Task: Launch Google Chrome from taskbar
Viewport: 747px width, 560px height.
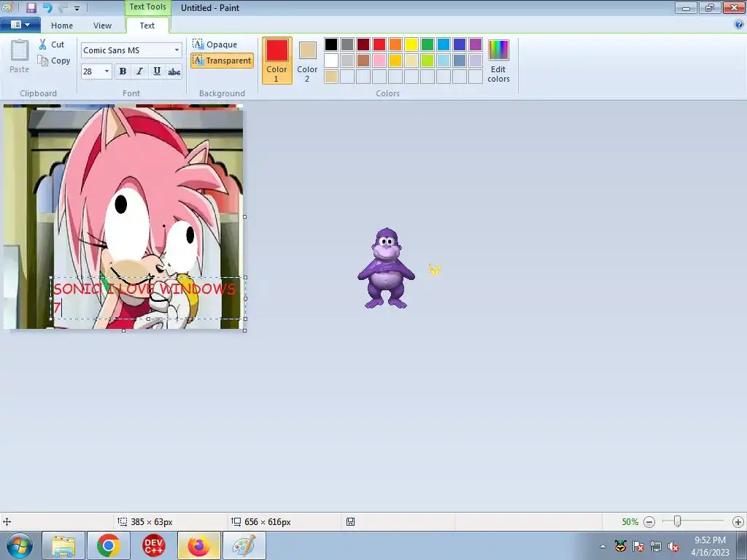Action: click(x=108, y=545)
